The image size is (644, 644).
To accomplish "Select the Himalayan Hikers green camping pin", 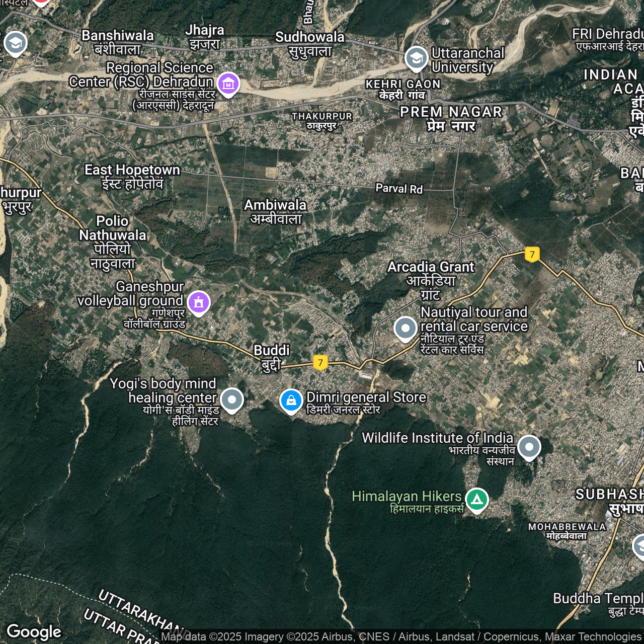I will pos(476,500).
